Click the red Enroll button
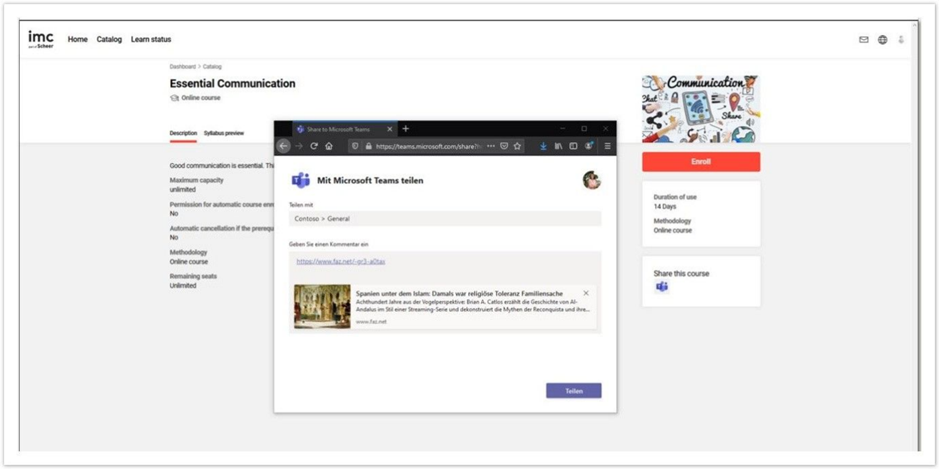This screenshot has height=469, width=939. [x=701, y=162]
